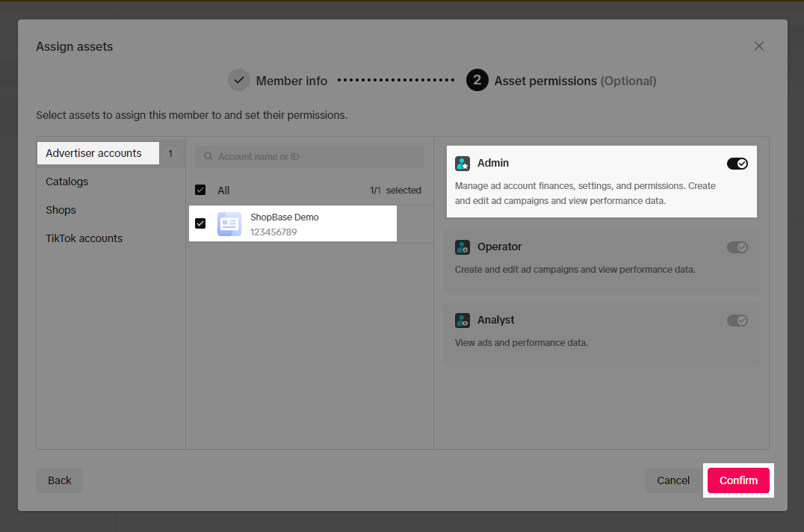Click the Admin role icon
Image resolution: width=804 pixels, height=532 pixels.
463,164
